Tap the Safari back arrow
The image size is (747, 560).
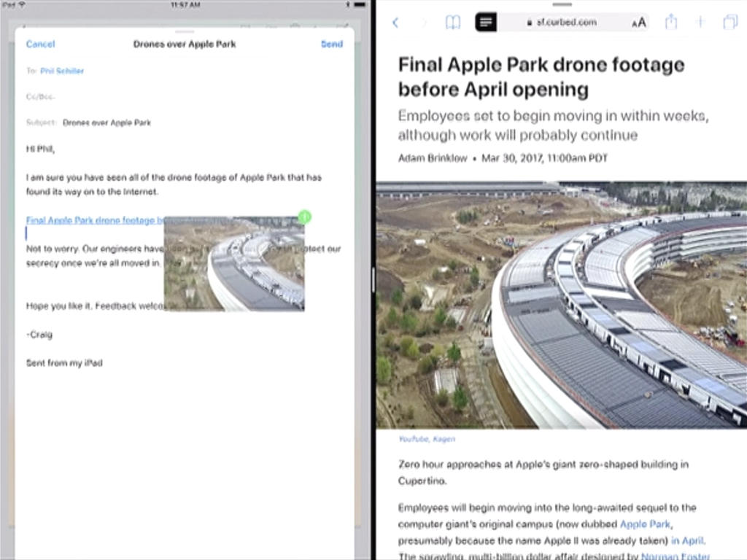[395, 23]
